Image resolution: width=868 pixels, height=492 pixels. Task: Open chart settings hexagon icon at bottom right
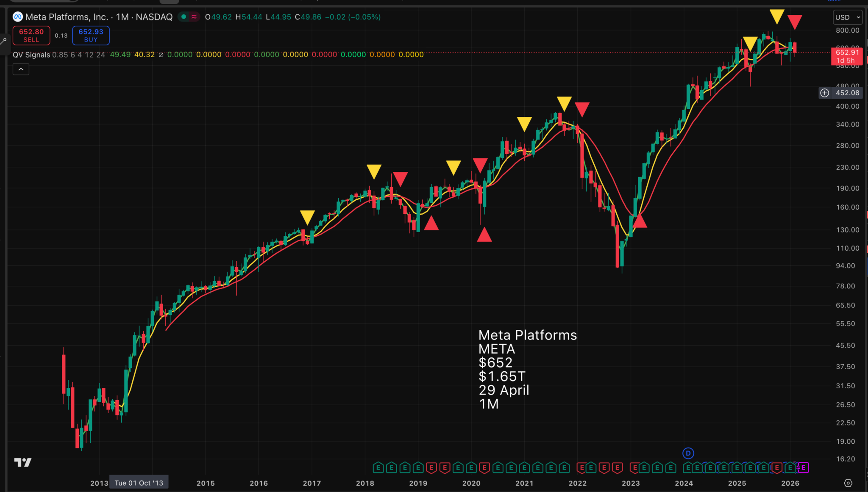point(848,483)
